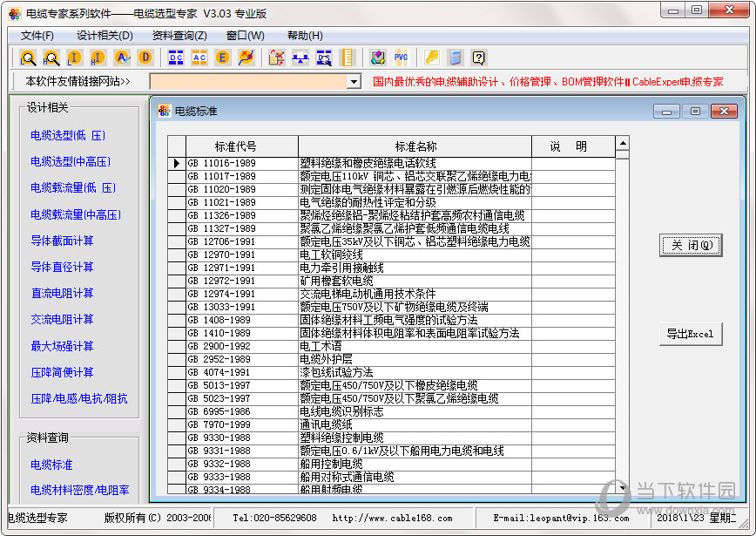Select cell 电工软铜绞线
756x536 pixels.
tap(415, 254)
